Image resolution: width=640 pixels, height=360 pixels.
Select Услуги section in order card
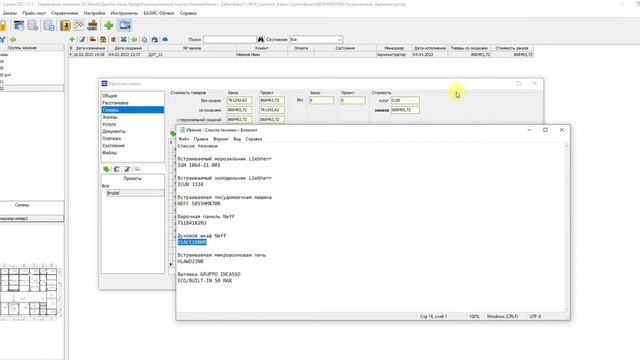click(133, 124)
